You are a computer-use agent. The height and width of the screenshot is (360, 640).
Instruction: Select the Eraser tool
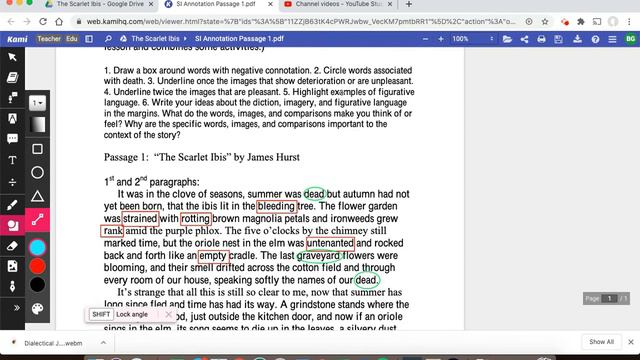12,246
